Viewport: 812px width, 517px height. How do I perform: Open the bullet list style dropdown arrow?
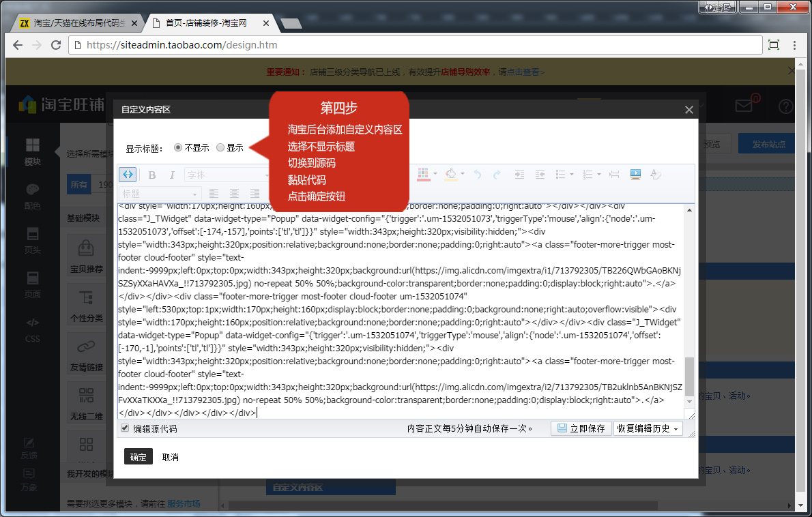[572, 174]
